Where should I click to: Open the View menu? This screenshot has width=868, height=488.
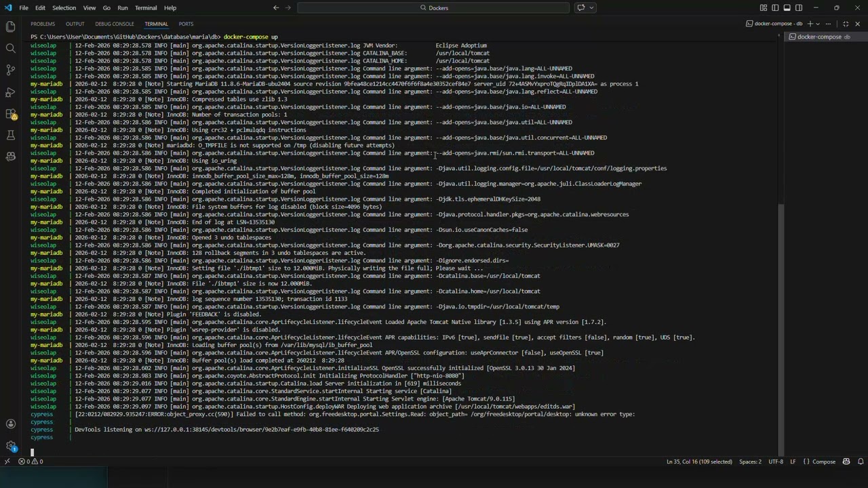tap(90, 7)
